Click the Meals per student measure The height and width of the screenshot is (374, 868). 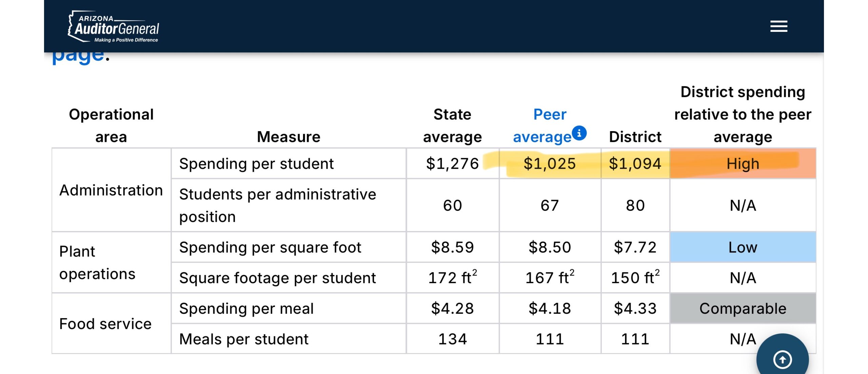pos(244,339)
